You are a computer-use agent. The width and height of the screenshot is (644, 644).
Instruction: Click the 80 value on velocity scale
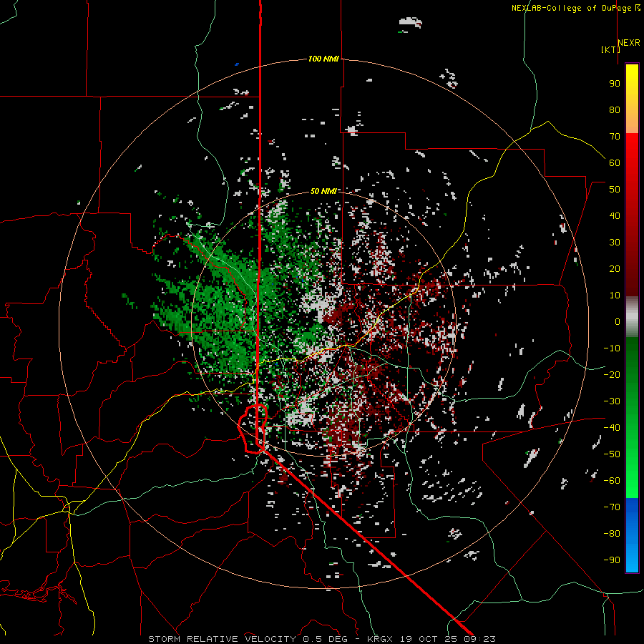615,109
